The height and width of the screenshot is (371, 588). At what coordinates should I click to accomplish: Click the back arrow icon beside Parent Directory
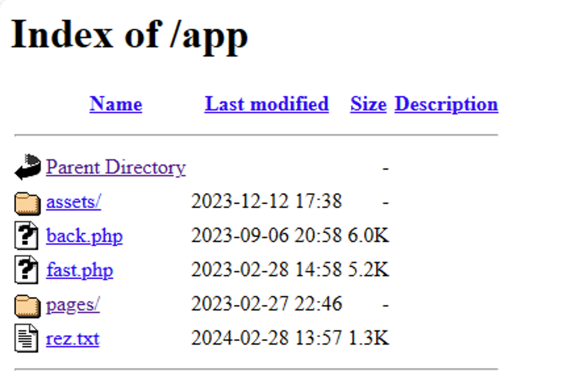[x=27, y=167]
